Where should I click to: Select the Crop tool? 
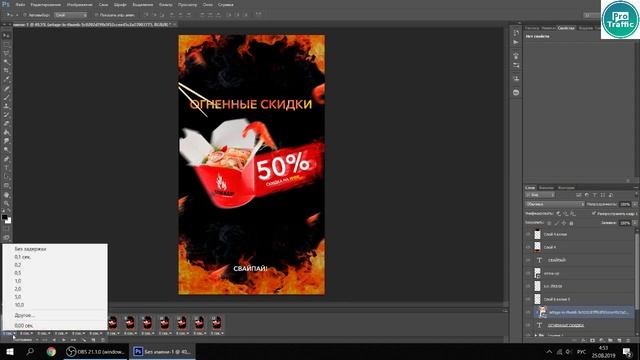tap(6, 71)
